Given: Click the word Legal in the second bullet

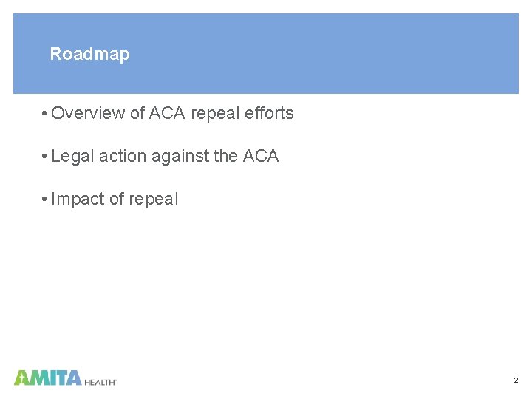Looking at the screenshot, I should pyautogui.click(x=72, y=157).
